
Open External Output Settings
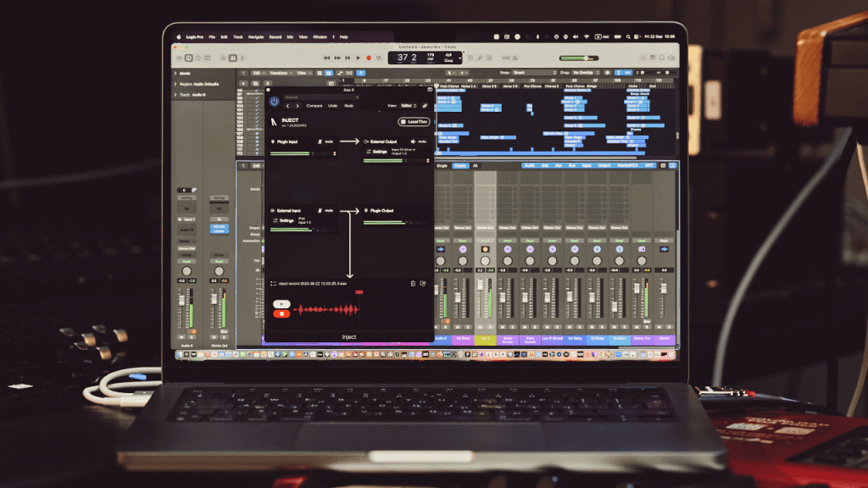pyautogui.click(x=377, y=152)
